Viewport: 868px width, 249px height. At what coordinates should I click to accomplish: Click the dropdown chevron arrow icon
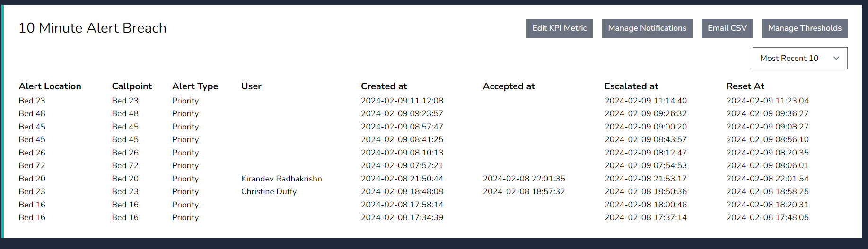[836, 58]
